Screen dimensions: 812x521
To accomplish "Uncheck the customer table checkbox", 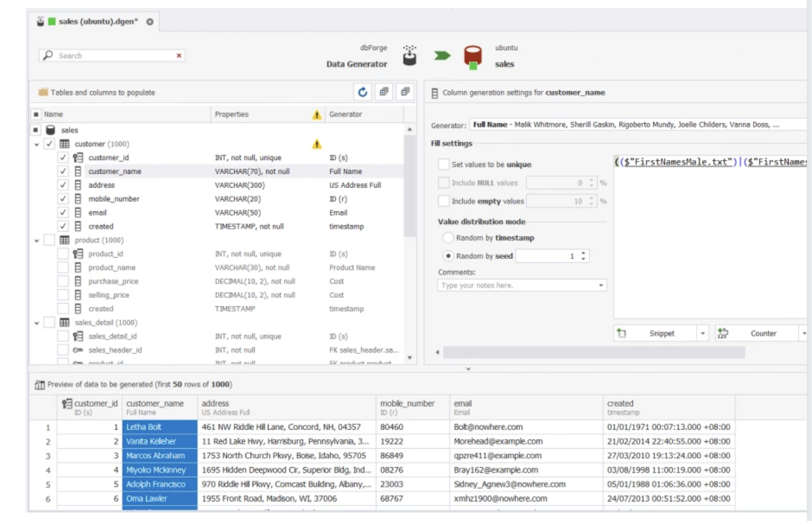I will [x=49, y=144].
